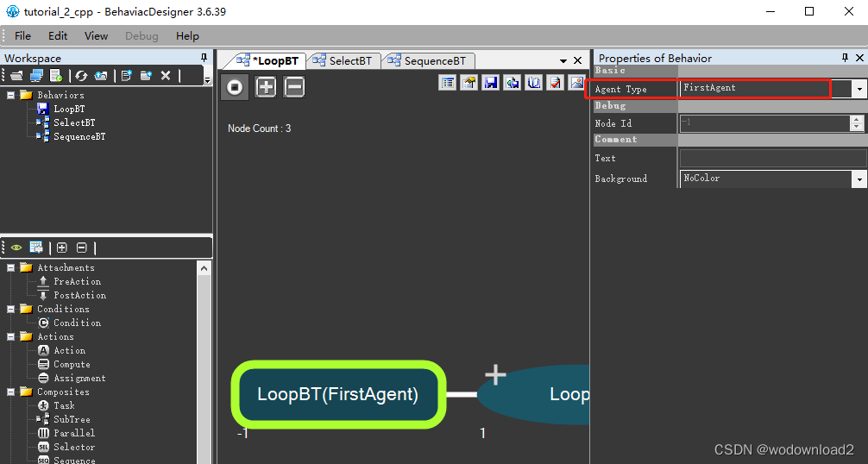
Task: Delete selected behavior with X icon in Workspace toolbar
Action: (x=166, y=76)
